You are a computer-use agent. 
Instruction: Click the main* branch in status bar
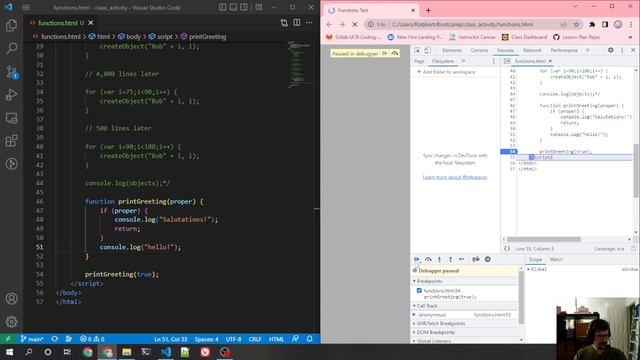32,339
